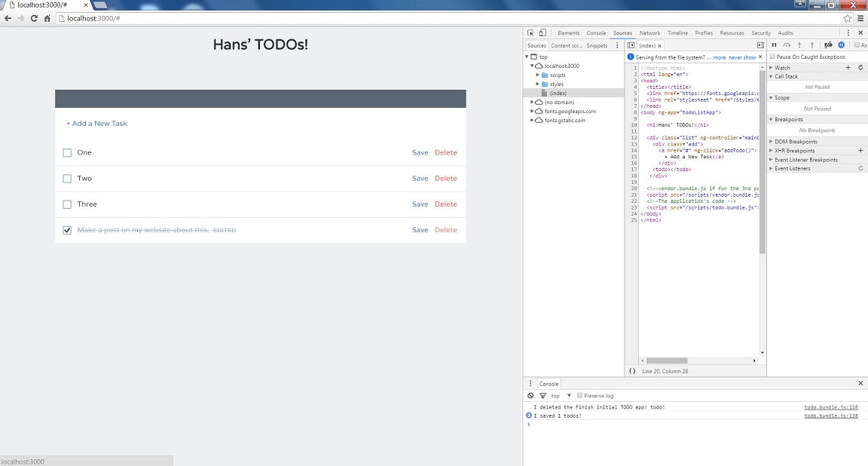Deactivate breakpoints icon in debugger toolbar

pyautogui.click(x=828, y=45)
